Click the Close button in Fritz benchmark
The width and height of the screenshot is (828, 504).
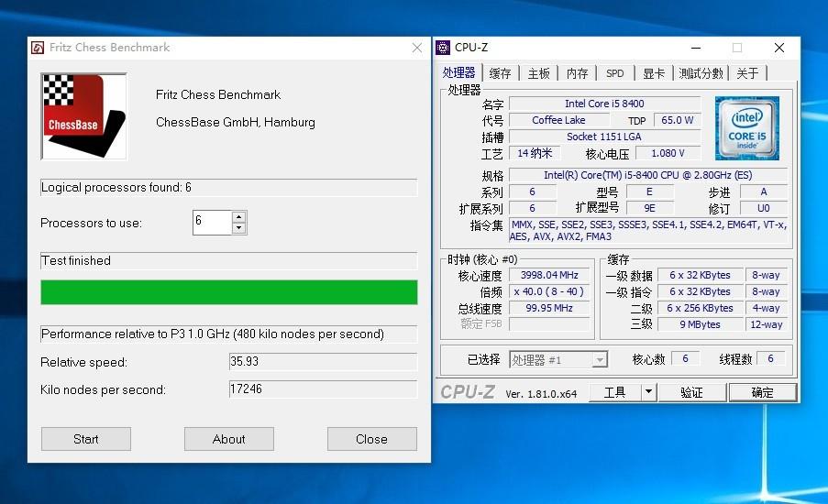[371, 439]
